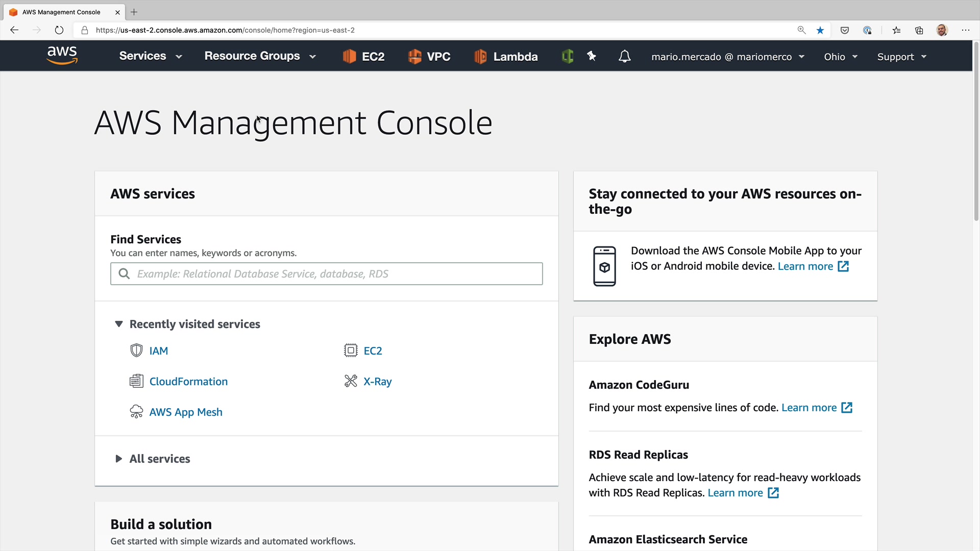980x551 pixels.
Task: Open the EC2 shortcut in top bar
Action: pyautogui.click(x=363, y=57)
